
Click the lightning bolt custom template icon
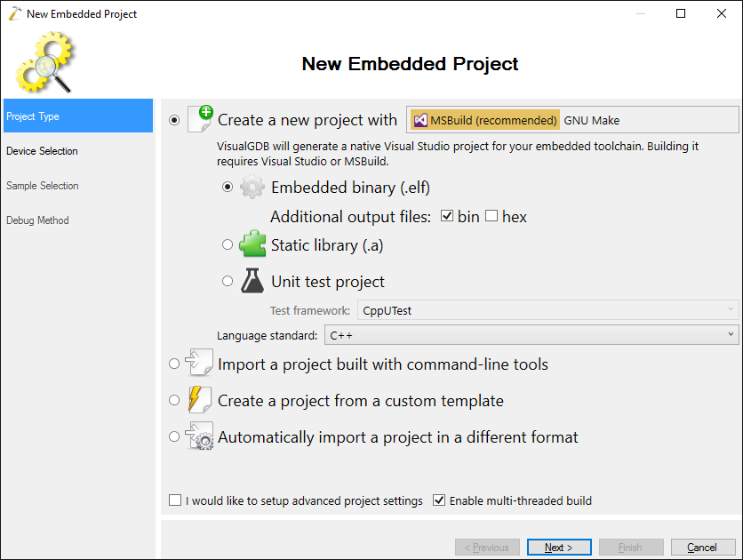pos(199,399)
